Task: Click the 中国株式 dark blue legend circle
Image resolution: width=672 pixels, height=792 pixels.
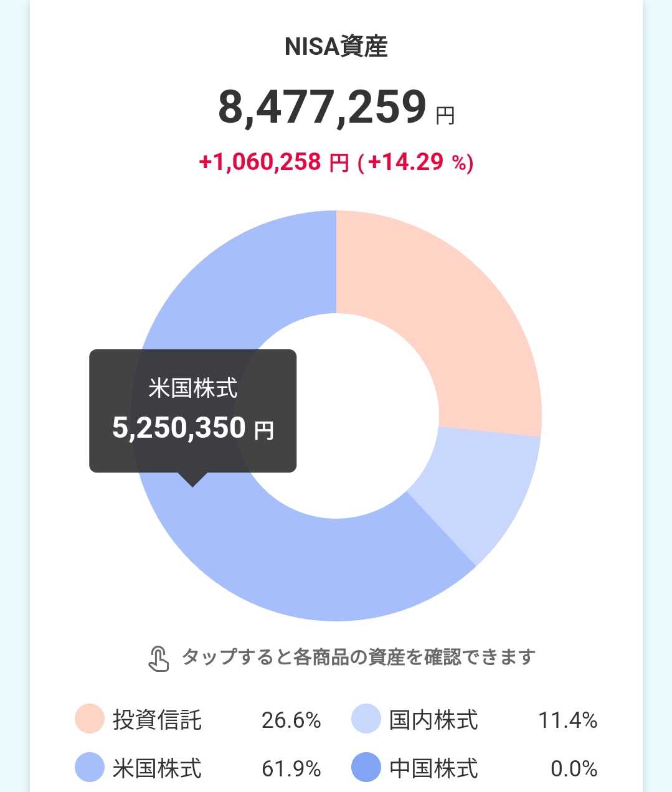Action: [x=366, y=767]
